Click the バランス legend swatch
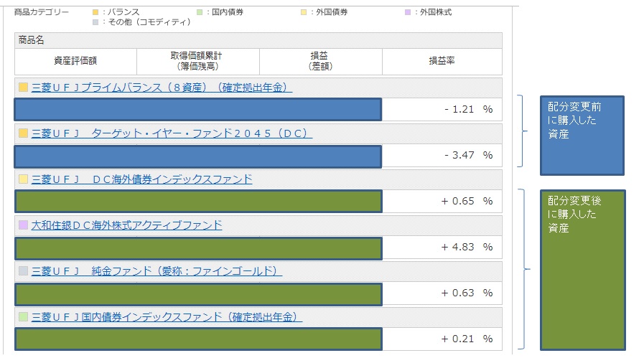The width and height of the screenshot is (644, 358). (x=95, y=12)
